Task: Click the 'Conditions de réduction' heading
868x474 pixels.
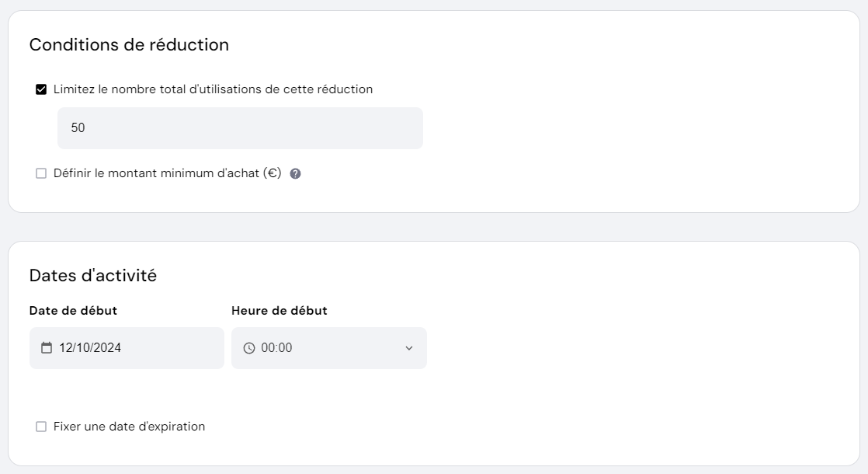Action: 128,44
